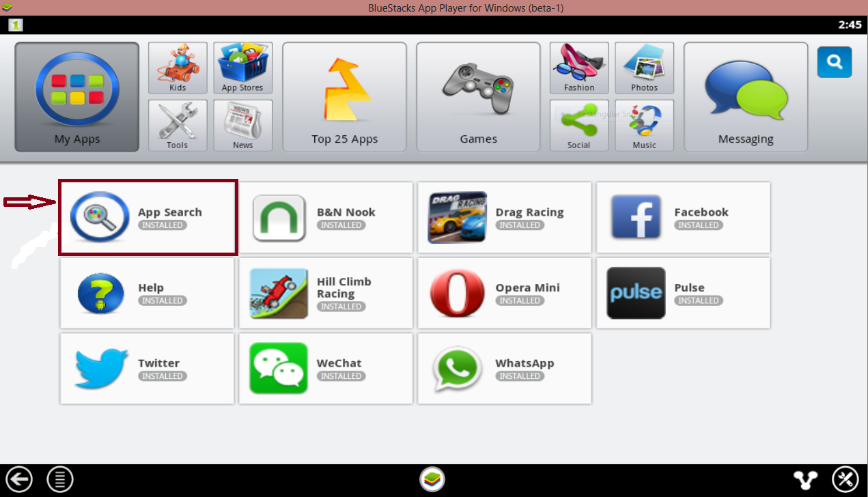The width and height of the screenshot is (868, 497).
Task: Open the App Stores category
Action: 242,68
